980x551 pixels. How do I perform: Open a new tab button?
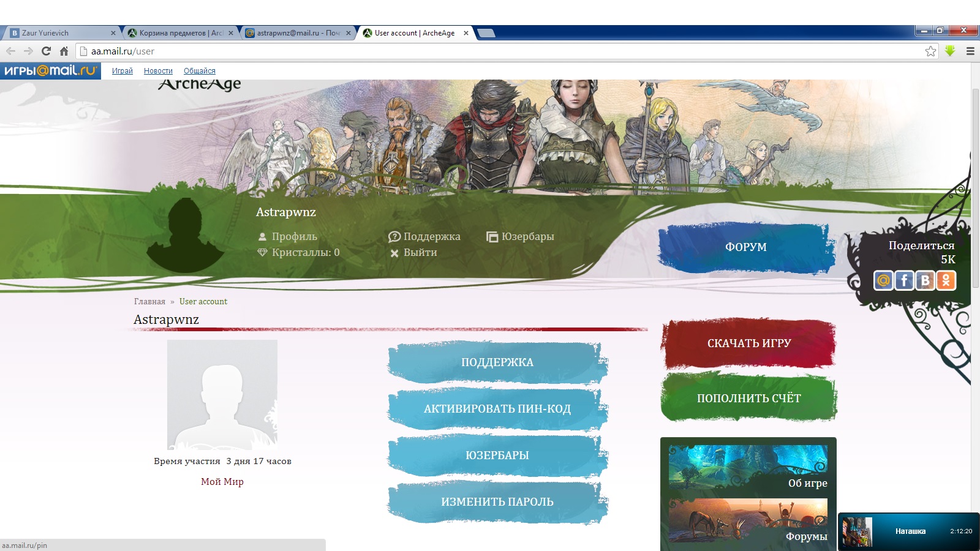[x=486, y=33]
